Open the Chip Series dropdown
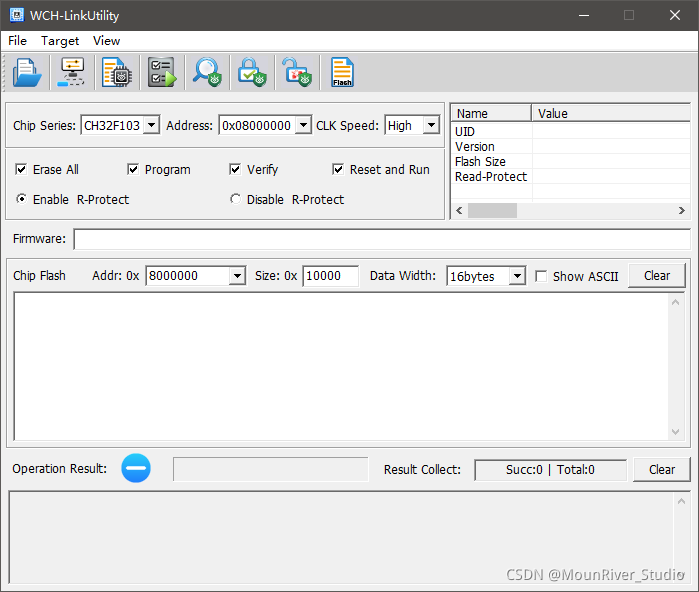The height and width of the screenshot is (592, 699). [x=152, y=125]
